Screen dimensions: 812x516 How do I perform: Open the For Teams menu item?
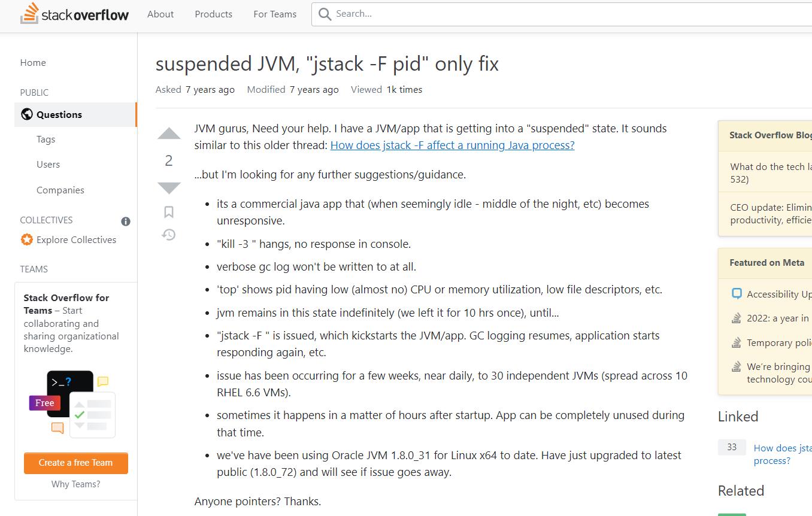tap(275, 14)
